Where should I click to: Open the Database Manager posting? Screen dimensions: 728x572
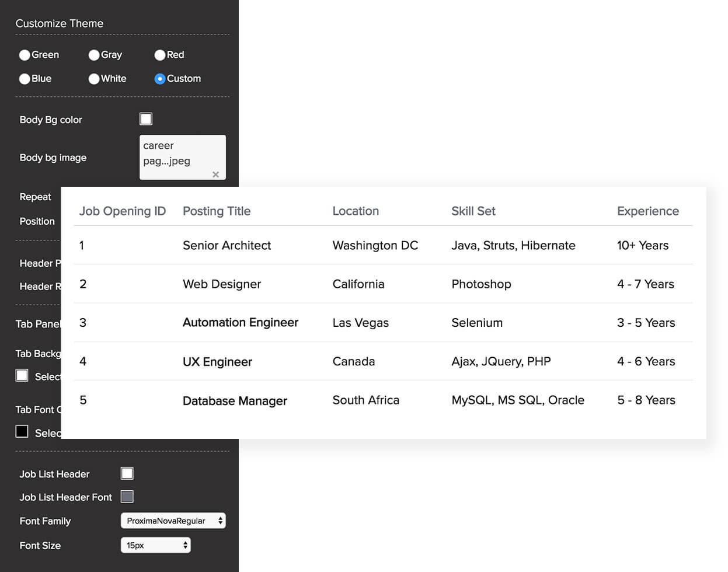235,401
